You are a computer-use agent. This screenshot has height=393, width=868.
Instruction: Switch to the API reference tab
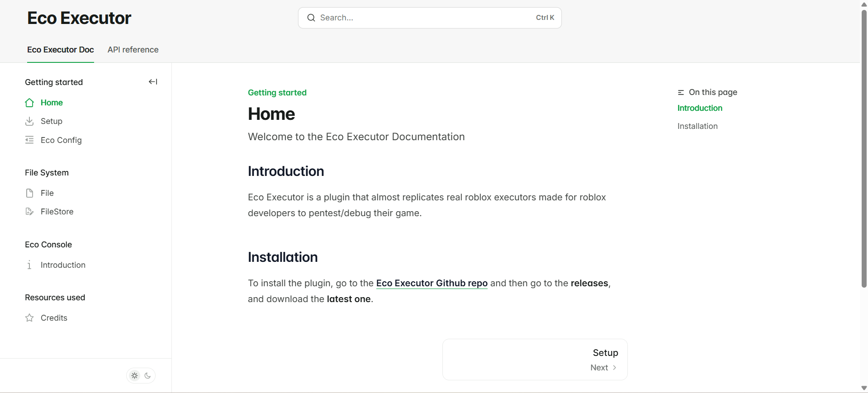coord(133,50)
